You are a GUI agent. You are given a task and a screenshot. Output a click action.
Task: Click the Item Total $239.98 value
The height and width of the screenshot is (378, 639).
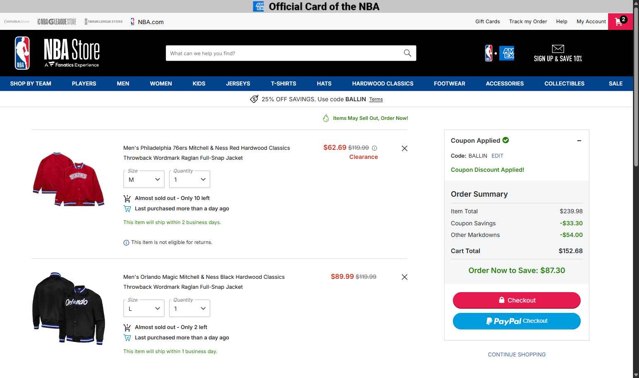571,211
